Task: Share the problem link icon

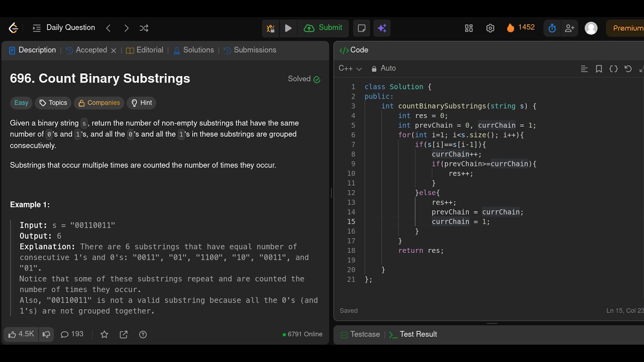Action: tap(124, 334)
